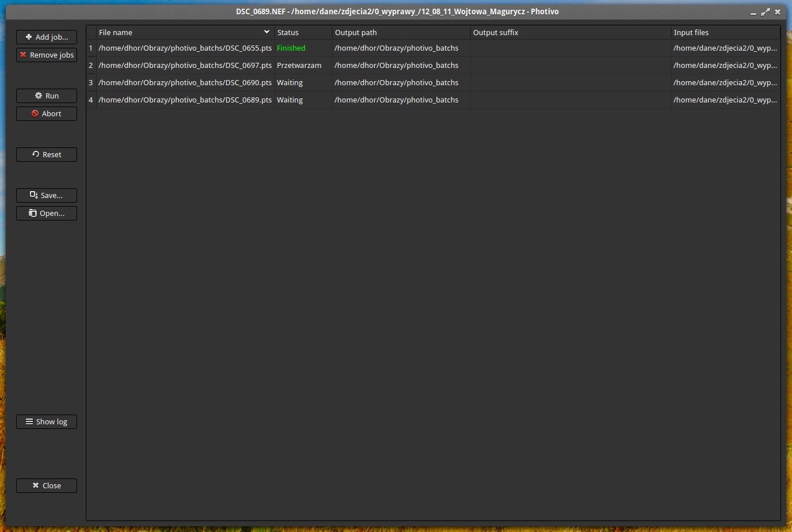Click the Output path column header
This screenshot has width=792, height=532.
pyautogui.click(x=401, y=32)
